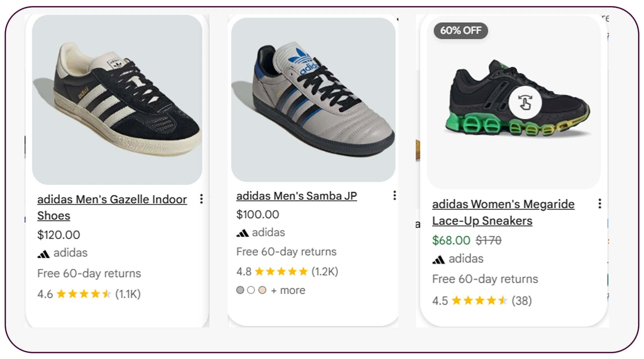This screenshot has width=644, height=359.
Task: Open adidas Men's Samba JP link
Action: coord(296,196)
